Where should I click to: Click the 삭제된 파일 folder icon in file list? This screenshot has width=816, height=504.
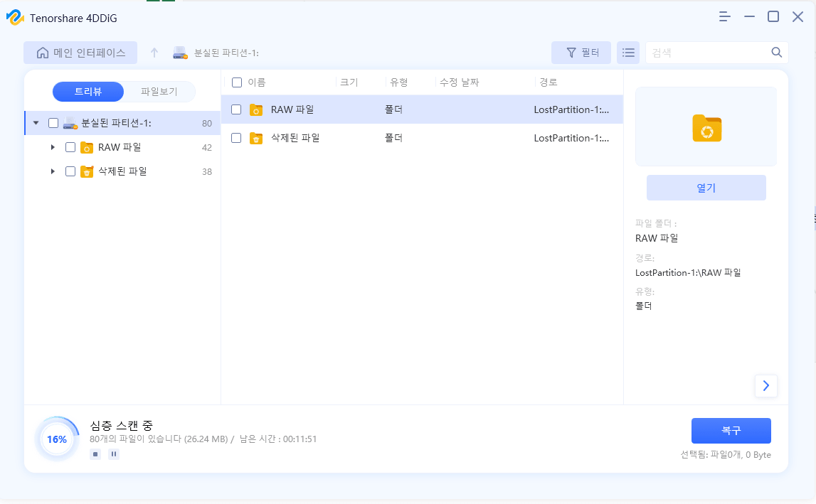click(x=255, y=138)
